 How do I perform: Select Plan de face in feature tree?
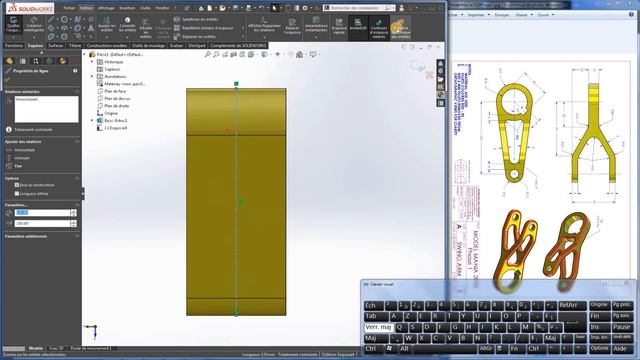click(111, 91)
